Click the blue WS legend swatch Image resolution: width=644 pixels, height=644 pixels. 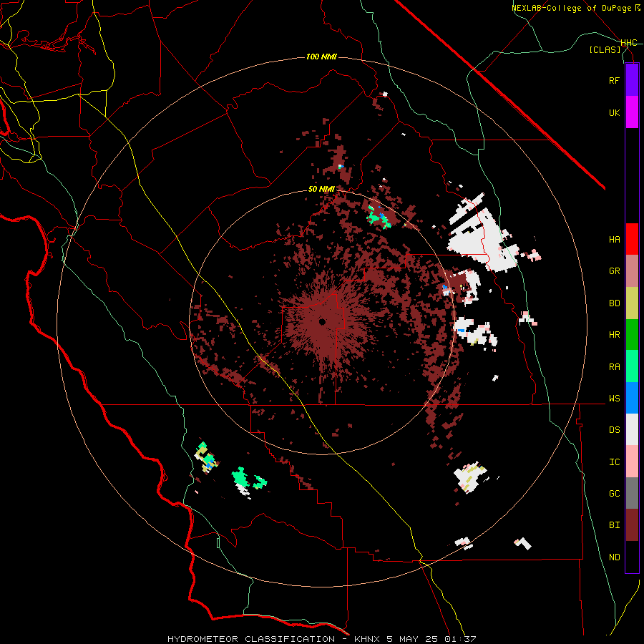pyautogui.click(x=632, y=398)
